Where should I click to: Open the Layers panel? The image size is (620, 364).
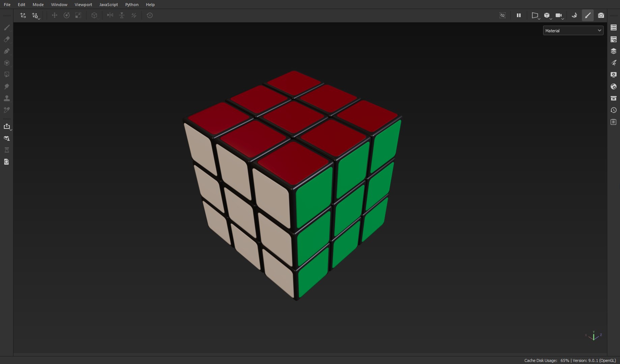click(x=614, y=51)
